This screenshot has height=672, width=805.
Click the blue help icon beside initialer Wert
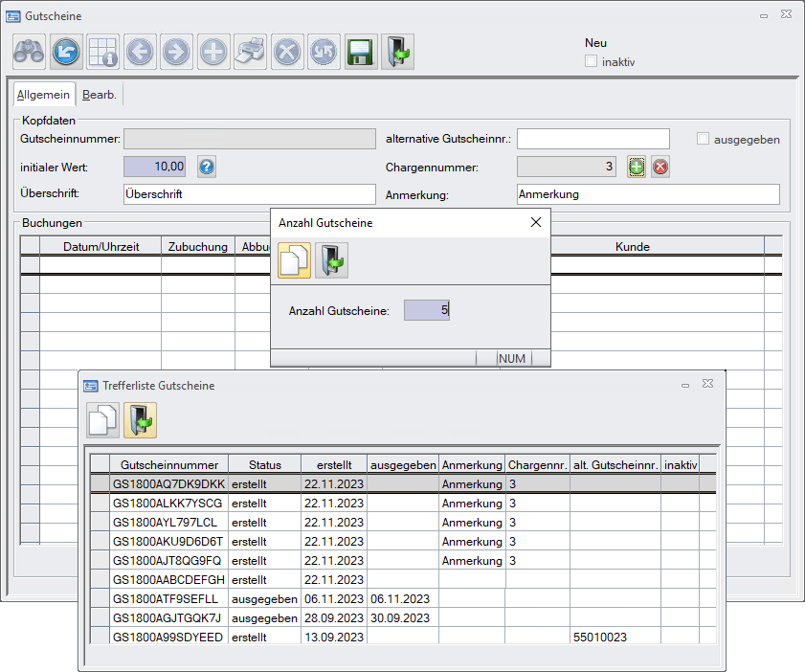[207, 167]
